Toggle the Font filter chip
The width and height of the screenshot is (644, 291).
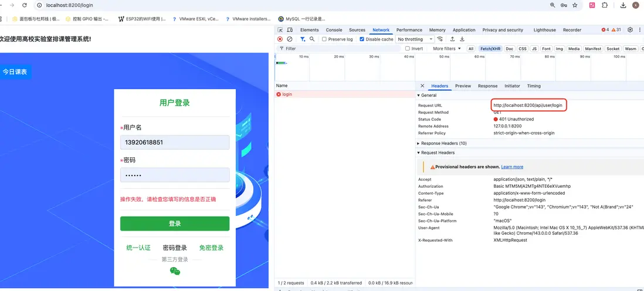click(x=546, y=49)
